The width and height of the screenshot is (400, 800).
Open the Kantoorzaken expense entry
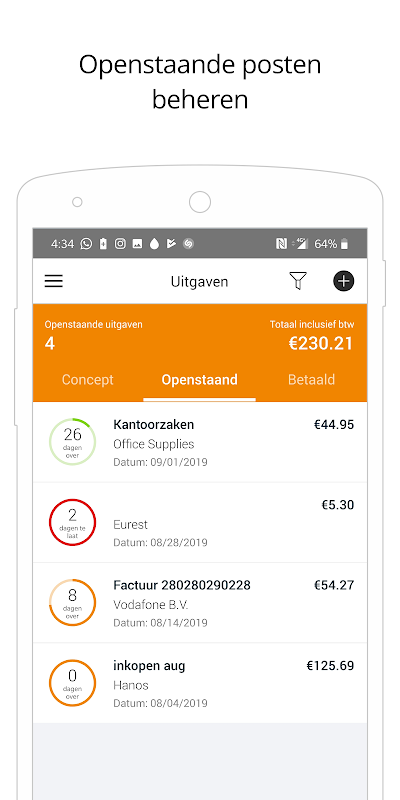pos(200,442)
